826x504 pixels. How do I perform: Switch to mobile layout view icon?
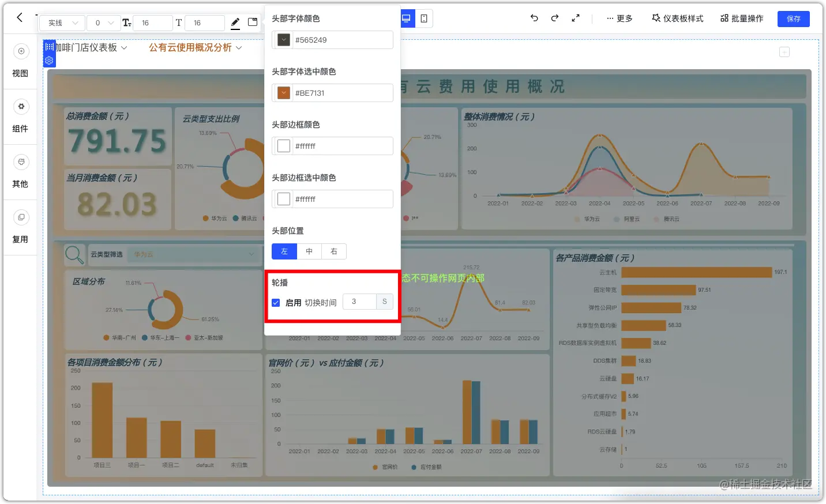(x=424, y=18)
